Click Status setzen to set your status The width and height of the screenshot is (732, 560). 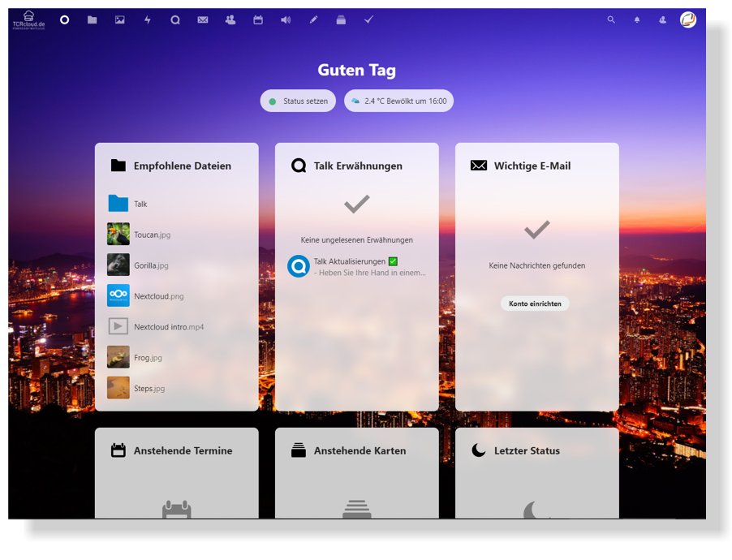(x=298, y=101)
